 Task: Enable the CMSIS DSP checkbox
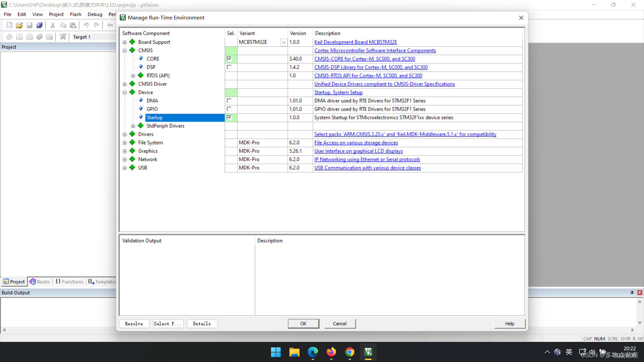[x=229, y=67]
